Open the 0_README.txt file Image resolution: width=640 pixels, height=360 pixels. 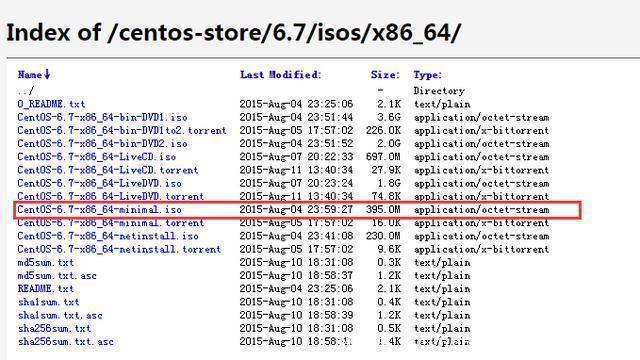51,104
